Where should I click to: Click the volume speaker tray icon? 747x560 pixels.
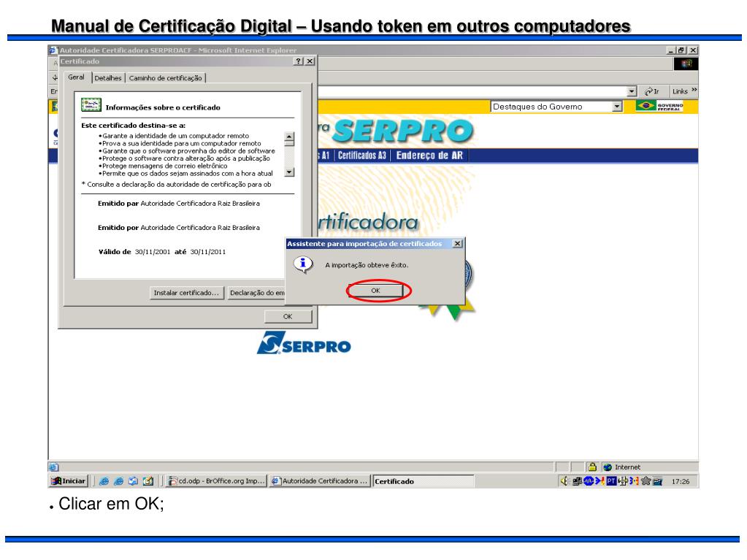564,481
